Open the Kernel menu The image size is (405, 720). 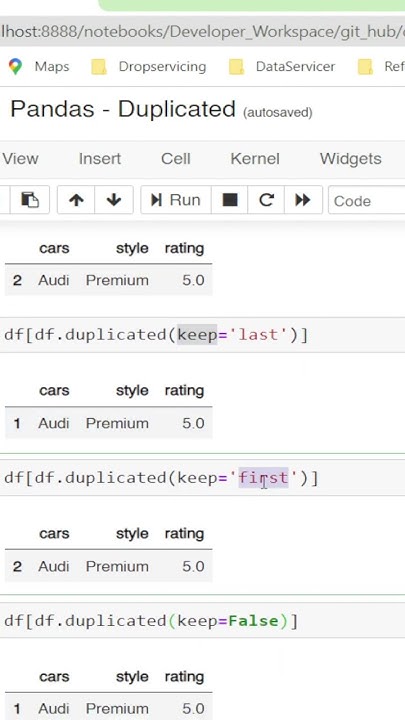point(255,159)
